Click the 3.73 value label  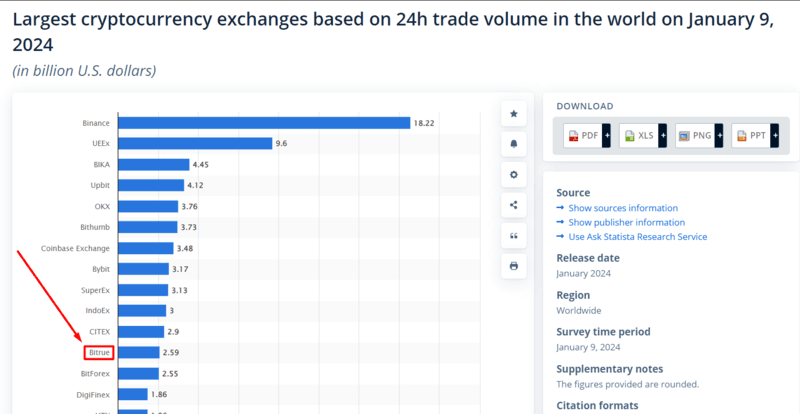click(x=189, y=227)
